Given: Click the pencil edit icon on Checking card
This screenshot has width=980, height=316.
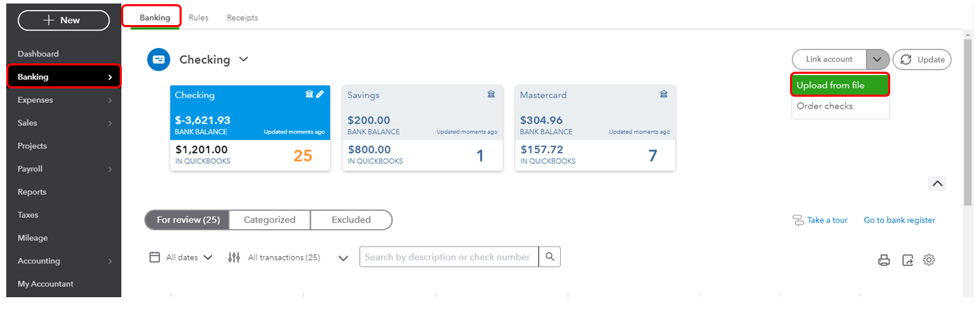Looking at the screenshot, I should point(320,95).
